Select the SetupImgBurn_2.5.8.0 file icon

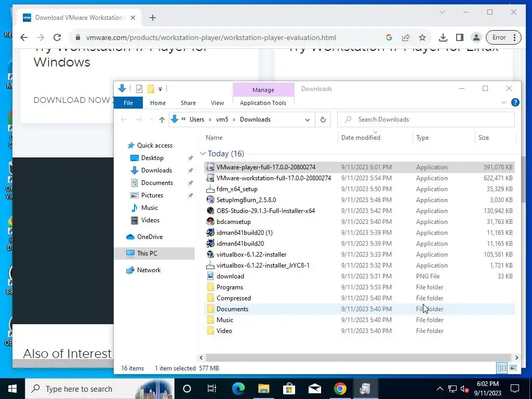(210, 200)
